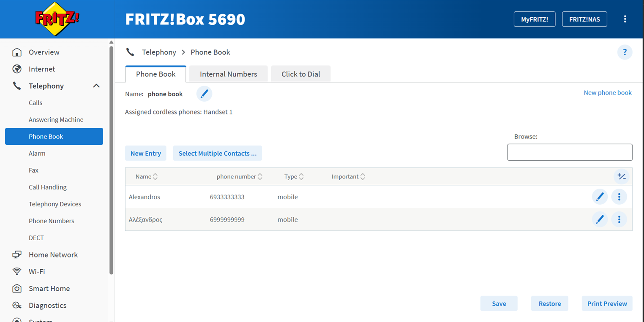This screenshot has height=322, width=644.
Task: Switch to the Internal Numbers tab
Action: point(228,74)
